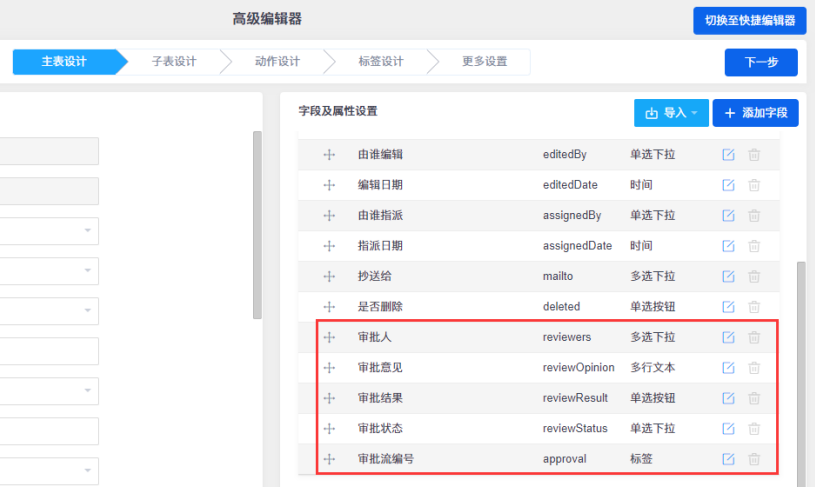Open edit for 审批意见 field
The image size is (815, 487).
coord(728,367)
